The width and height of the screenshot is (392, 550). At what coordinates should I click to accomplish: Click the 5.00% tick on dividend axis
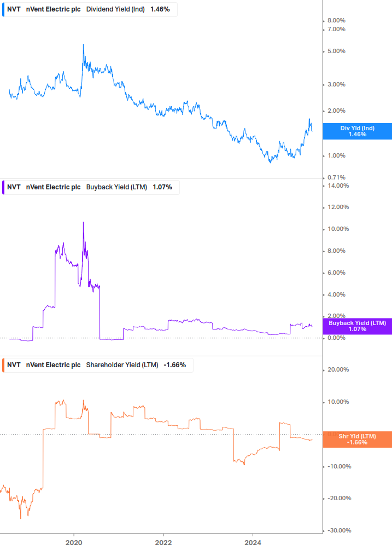point(336,51)
